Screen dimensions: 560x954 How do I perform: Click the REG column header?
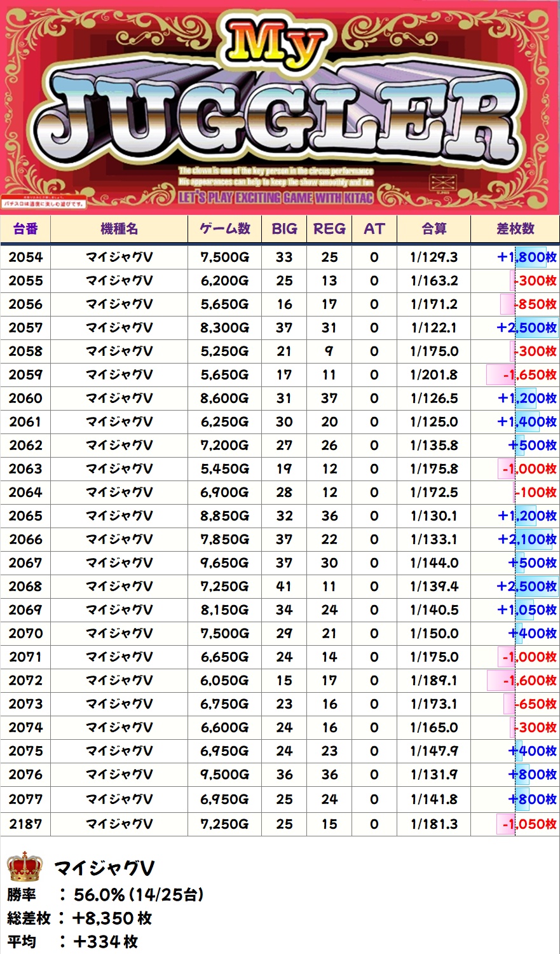point(329,229)
